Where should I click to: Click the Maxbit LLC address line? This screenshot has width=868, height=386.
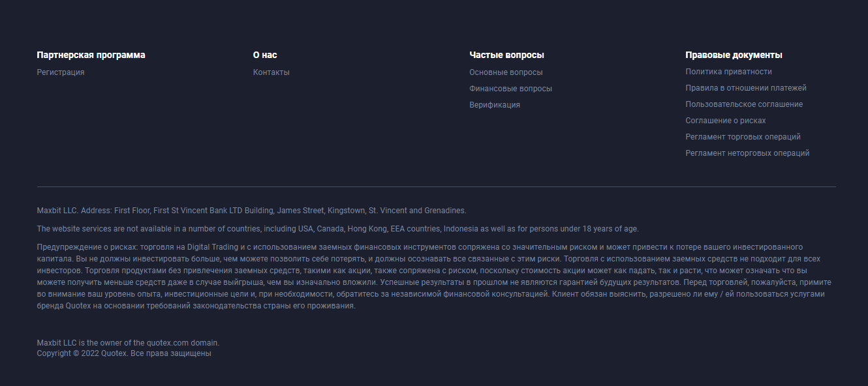pyautogui.click(x=251, y=211)
